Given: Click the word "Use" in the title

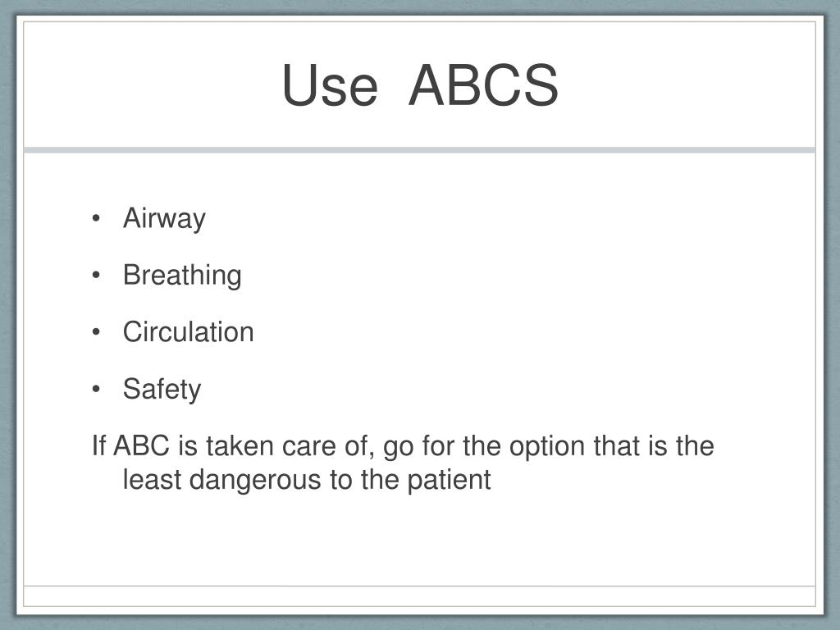Looking at the screenshot, I should [x=330, y=85].
